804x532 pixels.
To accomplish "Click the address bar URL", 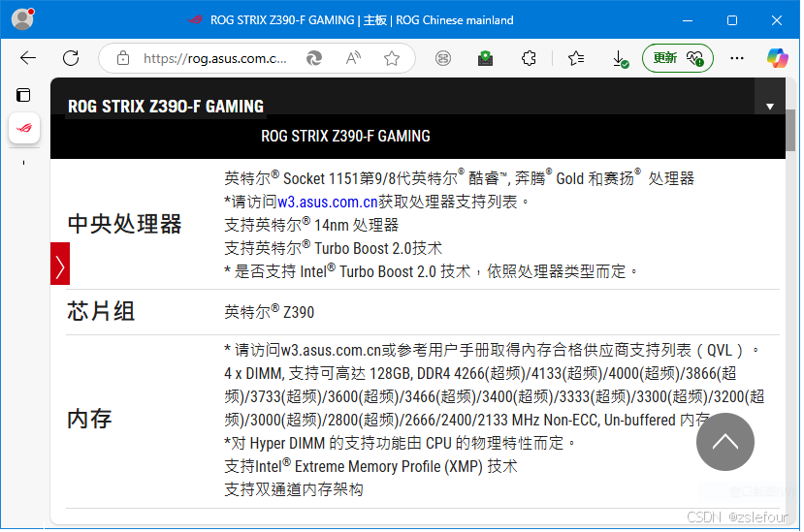I will coord(215,58).
